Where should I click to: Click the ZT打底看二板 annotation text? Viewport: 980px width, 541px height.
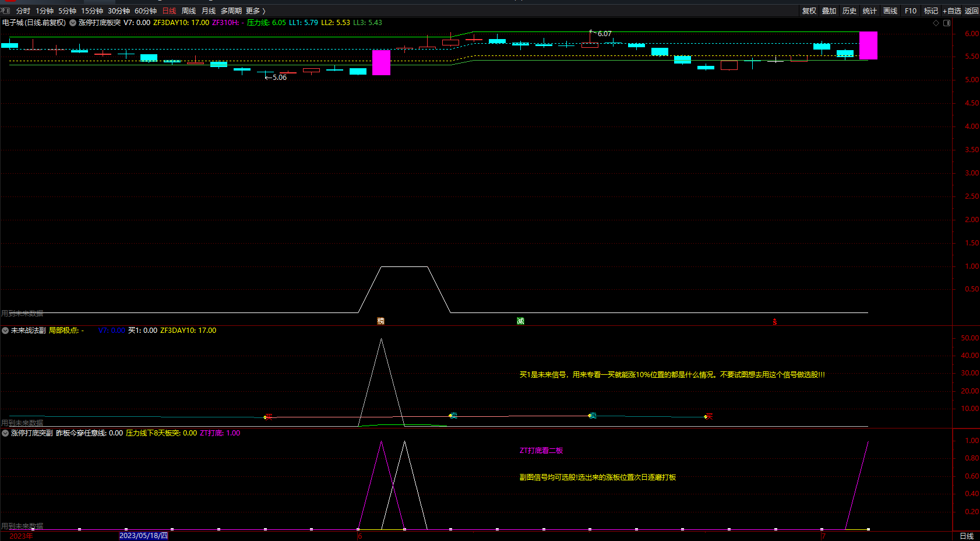pyautogui.click(x=541, y=451)
